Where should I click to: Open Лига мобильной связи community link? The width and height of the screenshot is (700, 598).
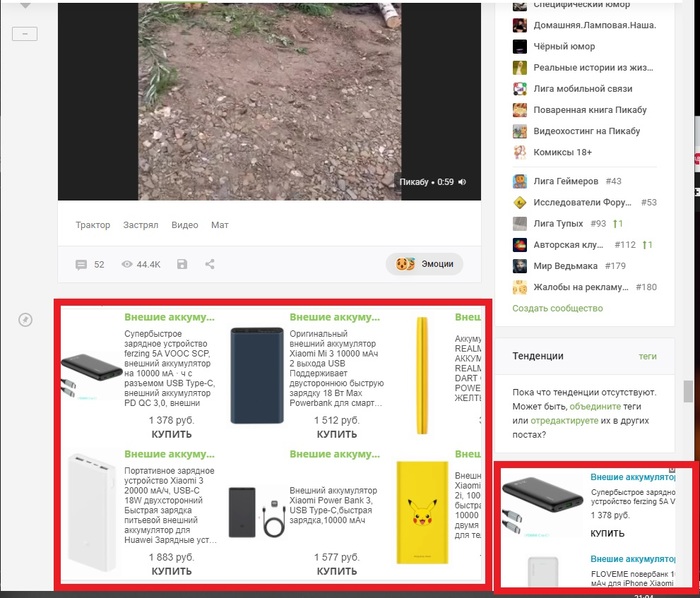click(x=583, y=89)
